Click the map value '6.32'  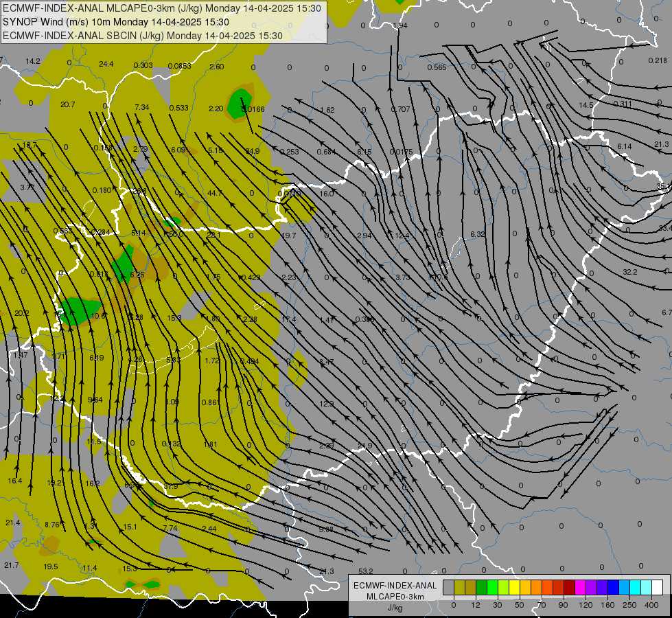click(478, 234)
